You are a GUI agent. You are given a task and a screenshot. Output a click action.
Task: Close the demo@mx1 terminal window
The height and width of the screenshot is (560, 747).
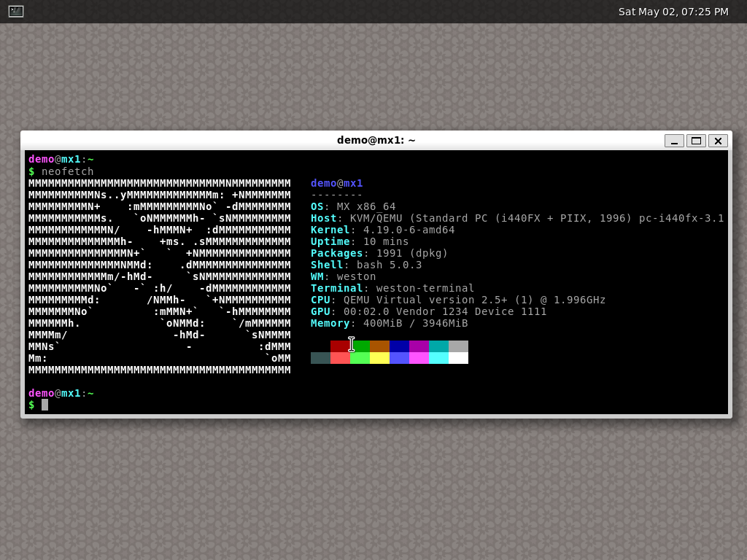[718, 141]
